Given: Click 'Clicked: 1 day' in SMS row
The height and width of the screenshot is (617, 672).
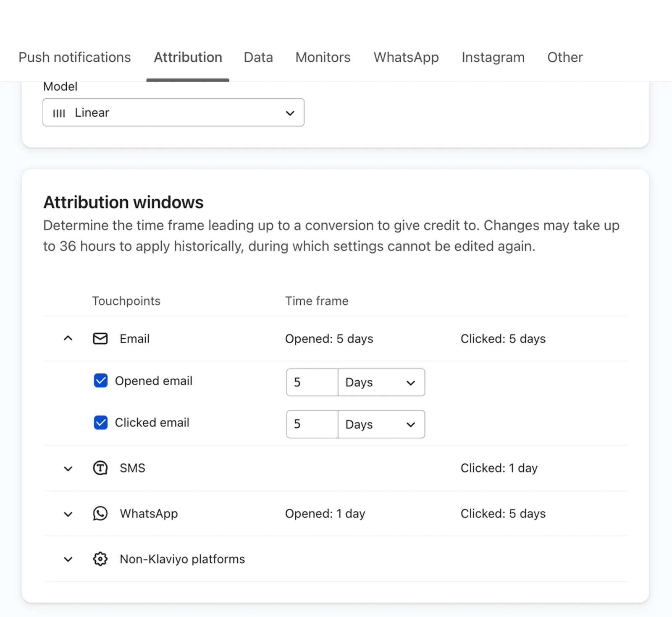Looking at the screenshot, I should tap(499, 468).
